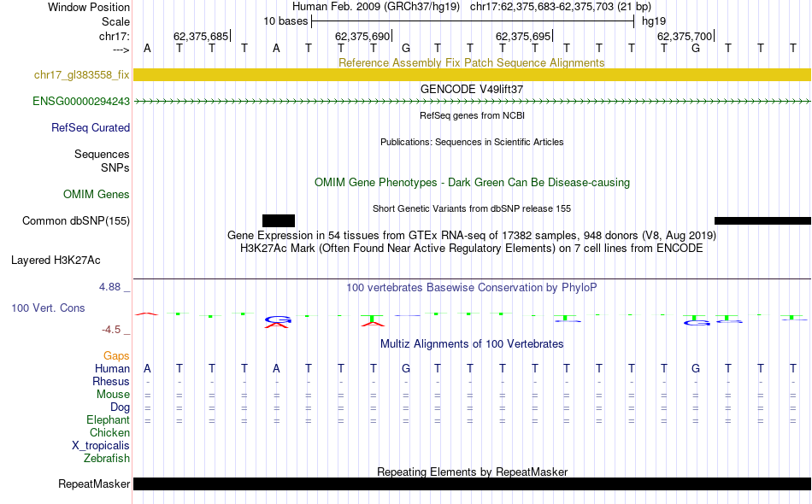Click the green T over red A conservation logo
812x504 pixels.
(373, 321)
